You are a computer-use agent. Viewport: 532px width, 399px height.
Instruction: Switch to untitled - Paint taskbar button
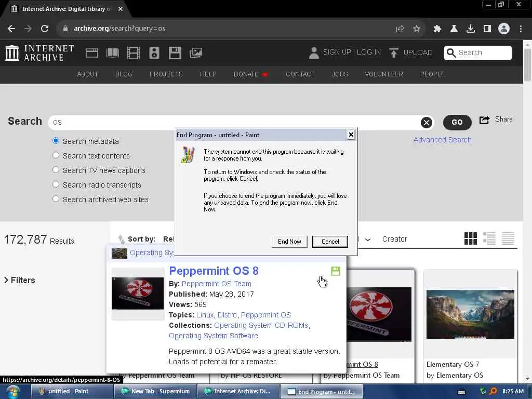coord(72,392)
